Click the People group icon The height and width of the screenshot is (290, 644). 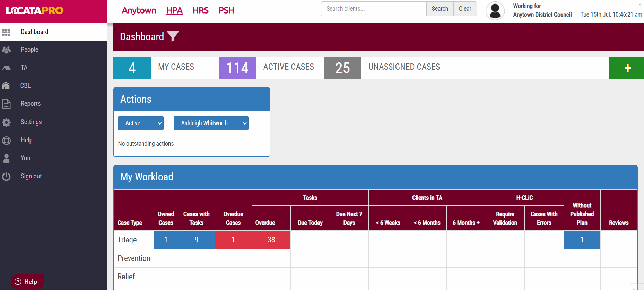[x=6, y=50]
